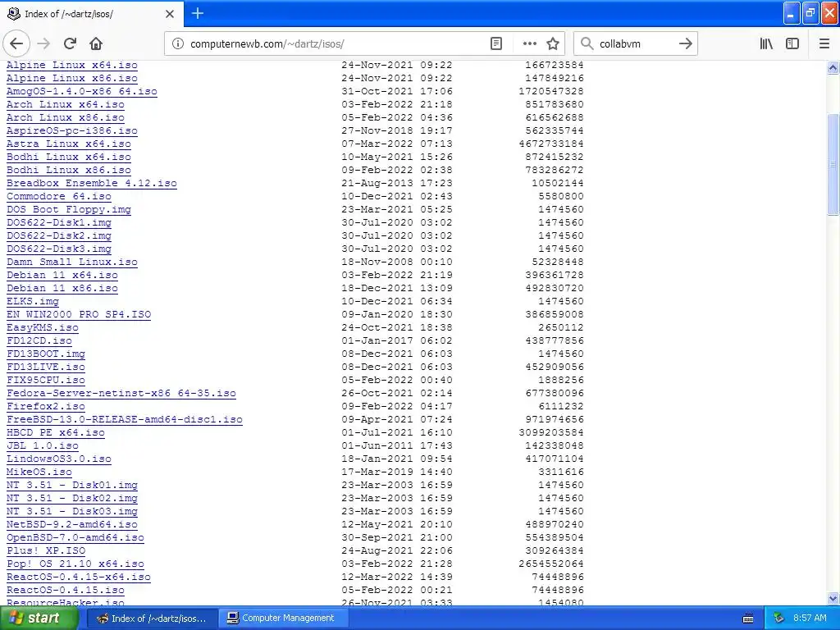Click FD13LIVE.iso link
This screenshot has width=840, height=630.
46,367
